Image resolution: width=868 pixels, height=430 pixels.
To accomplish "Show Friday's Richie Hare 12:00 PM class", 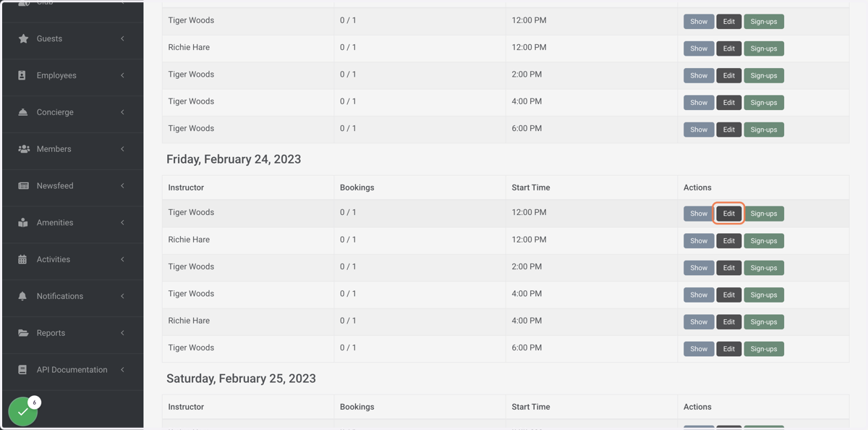I will pos(699,240).
